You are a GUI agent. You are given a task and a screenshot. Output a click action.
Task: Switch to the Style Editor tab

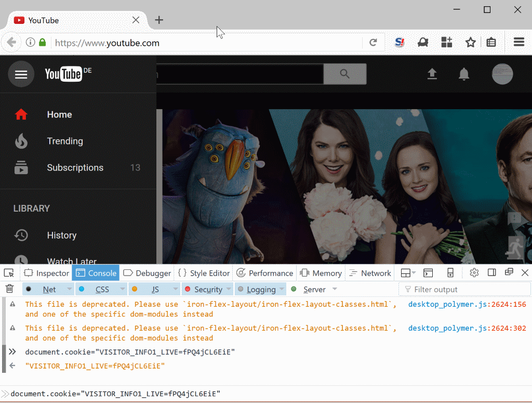click(x=204, y=273)
